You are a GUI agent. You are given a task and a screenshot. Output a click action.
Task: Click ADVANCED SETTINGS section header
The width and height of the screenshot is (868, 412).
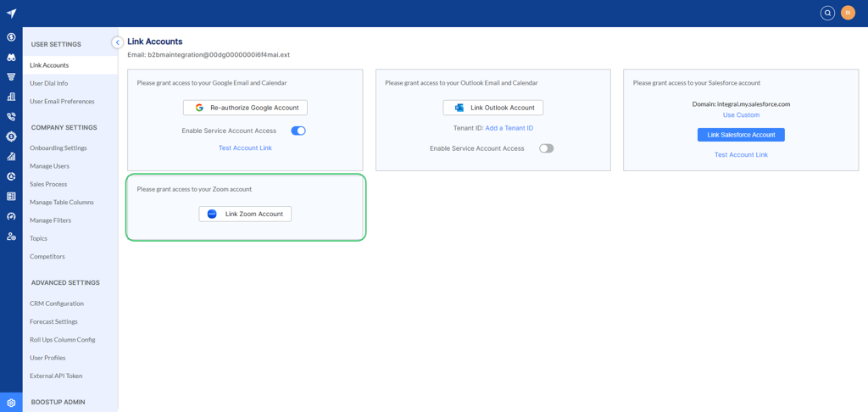tap(65, 282)
